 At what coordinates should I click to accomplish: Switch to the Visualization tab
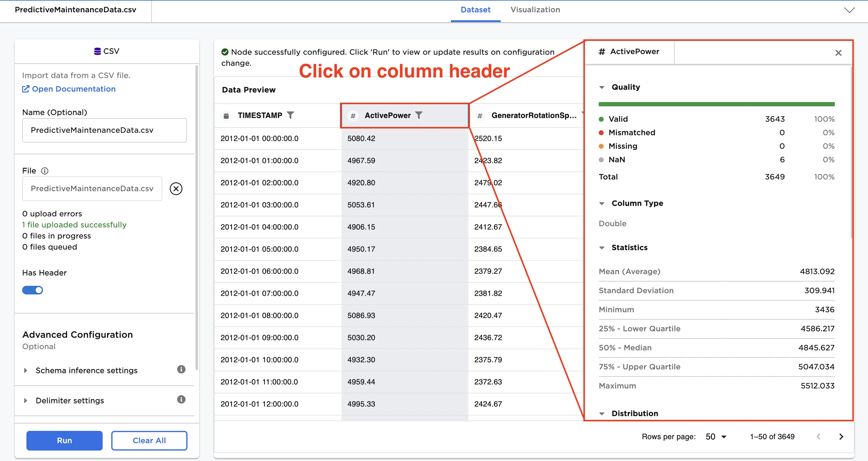point(535,10)
